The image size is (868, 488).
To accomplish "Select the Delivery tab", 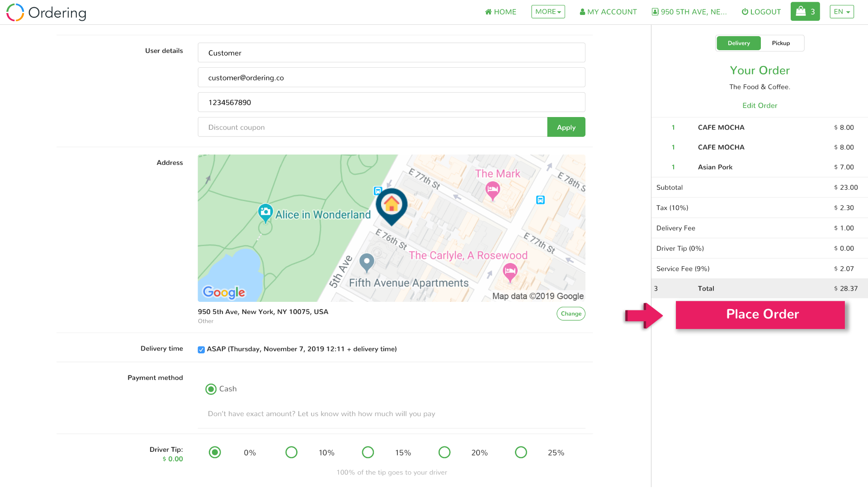I will coord(739,43).
